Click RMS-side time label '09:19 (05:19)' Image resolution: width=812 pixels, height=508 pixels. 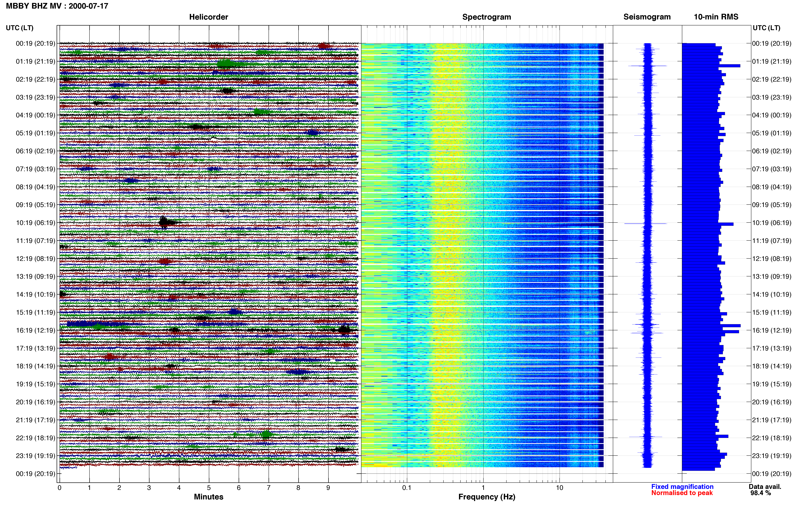(772, 205)
